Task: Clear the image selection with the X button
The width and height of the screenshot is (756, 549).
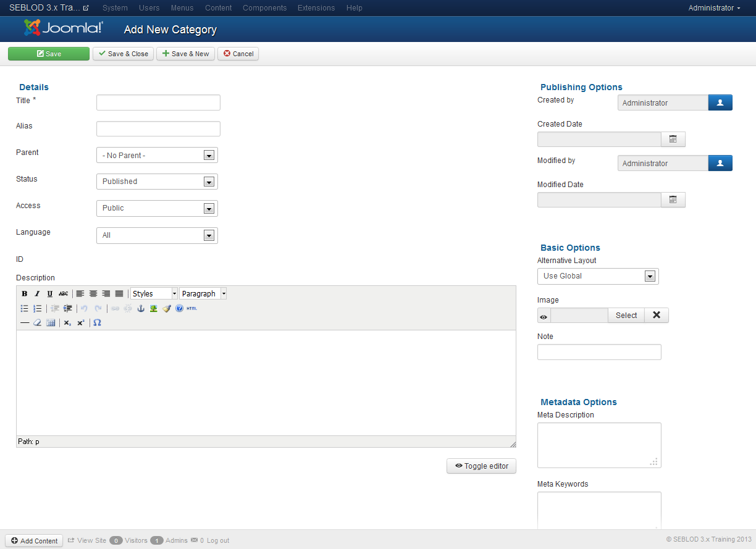Action: point(656,315)
